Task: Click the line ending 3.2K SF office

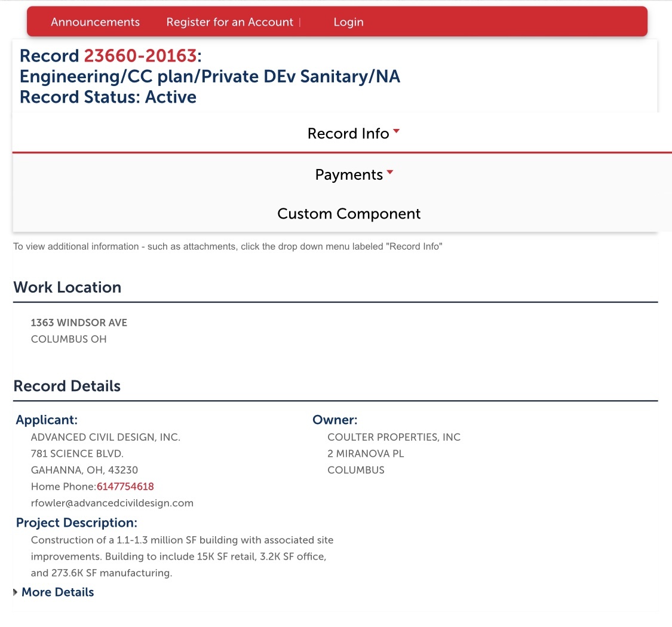Action: click(179, 557)
